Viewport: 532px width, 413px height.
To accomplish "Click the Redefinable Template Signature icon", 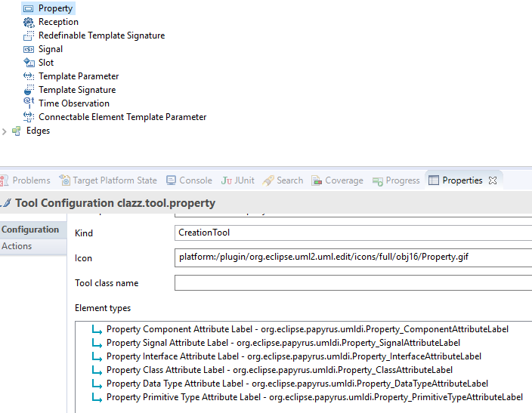I will (29, 35).
